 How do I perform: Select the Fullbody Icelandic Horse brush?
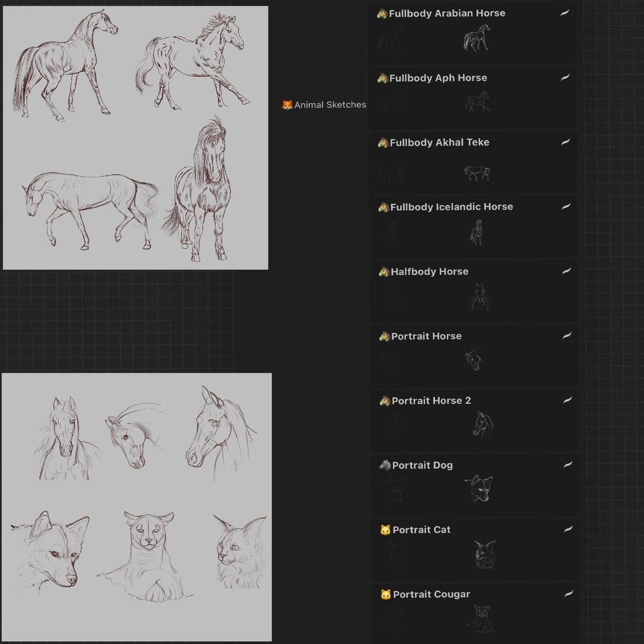tap(473, 226)
